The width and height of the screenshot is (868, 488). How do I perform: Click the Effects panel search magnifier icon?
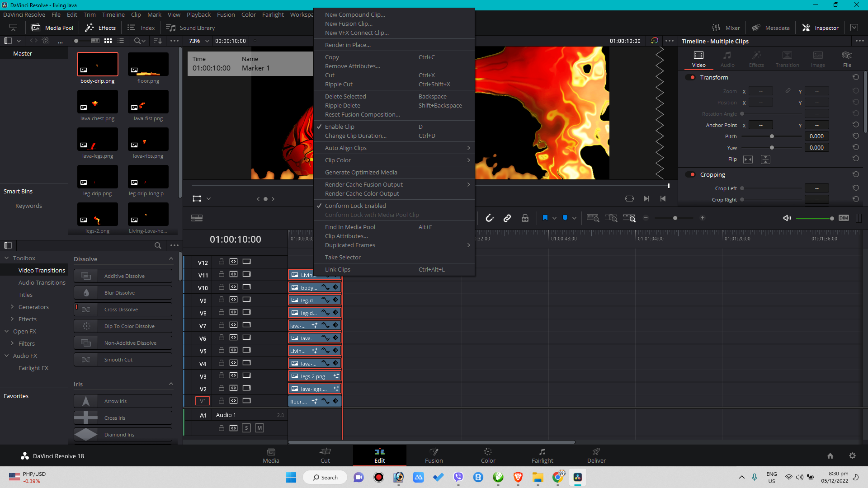click(x=158, y=245)
